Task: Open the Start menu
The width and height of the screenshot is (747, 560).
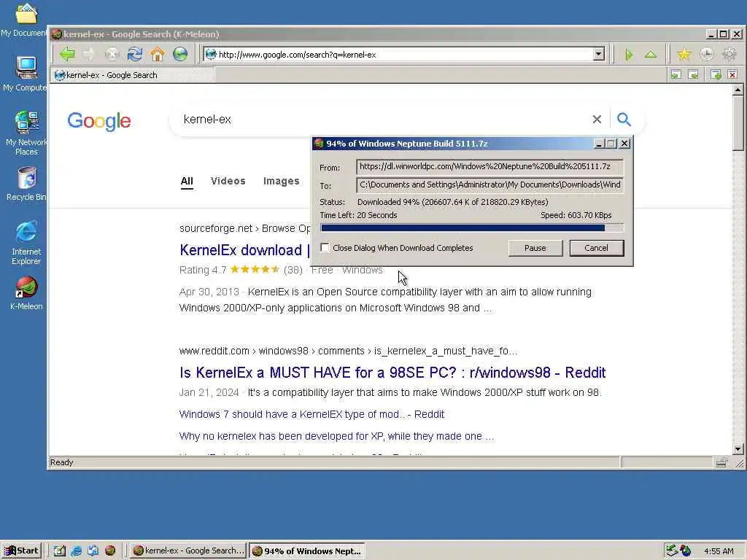Action: (x=21, y=551)
